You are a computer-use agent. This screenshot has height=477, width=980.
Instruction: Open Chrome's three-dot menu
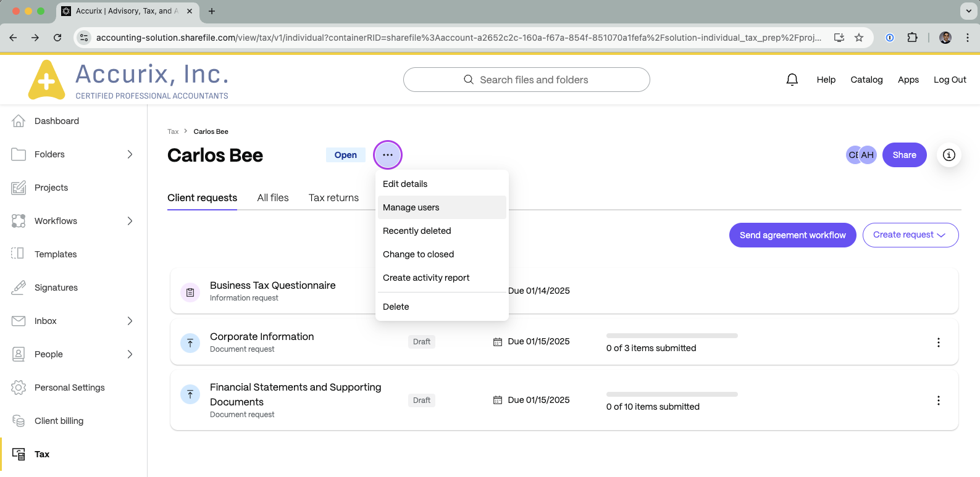pos(968,38)
